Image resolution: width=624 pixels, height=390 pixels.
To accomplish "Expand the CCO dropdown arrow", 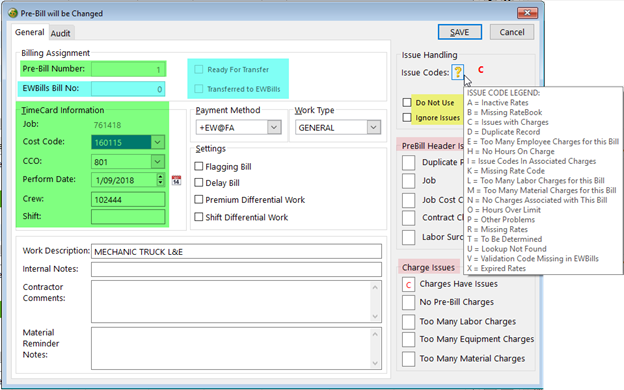I will pyautogui.click(x=158, y=162).
